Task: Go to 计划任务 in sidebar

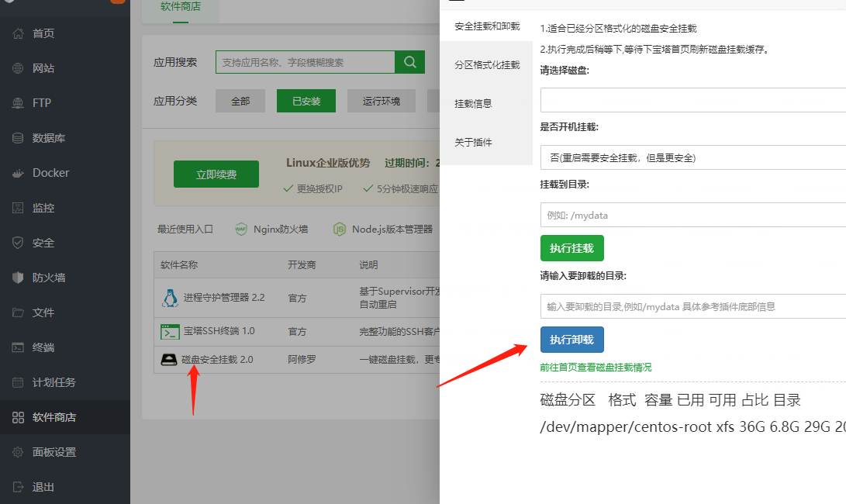Action: tap(54, 382)
